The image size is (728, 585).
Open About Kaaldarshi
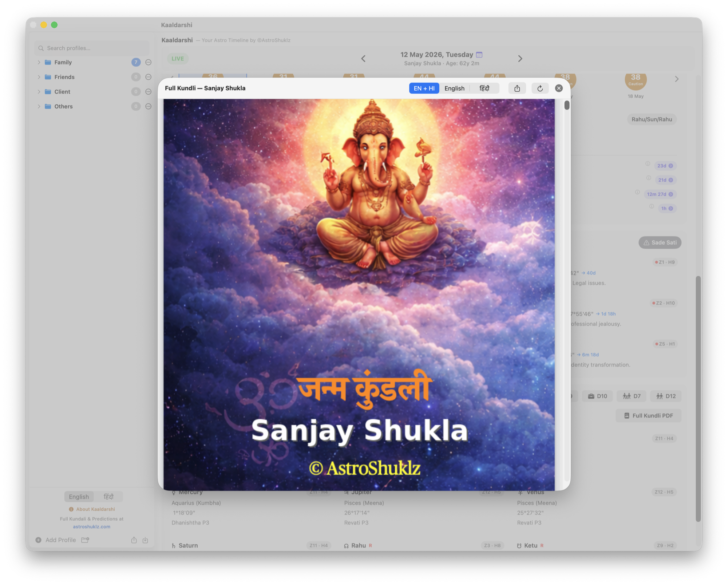pos(92,509)
